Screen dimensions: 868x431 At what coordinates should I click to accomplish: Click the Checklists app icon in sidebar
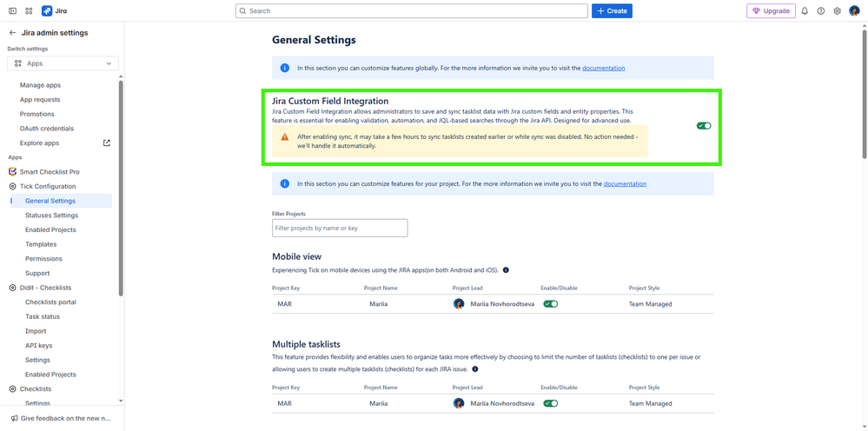click(x=12, y=389)
